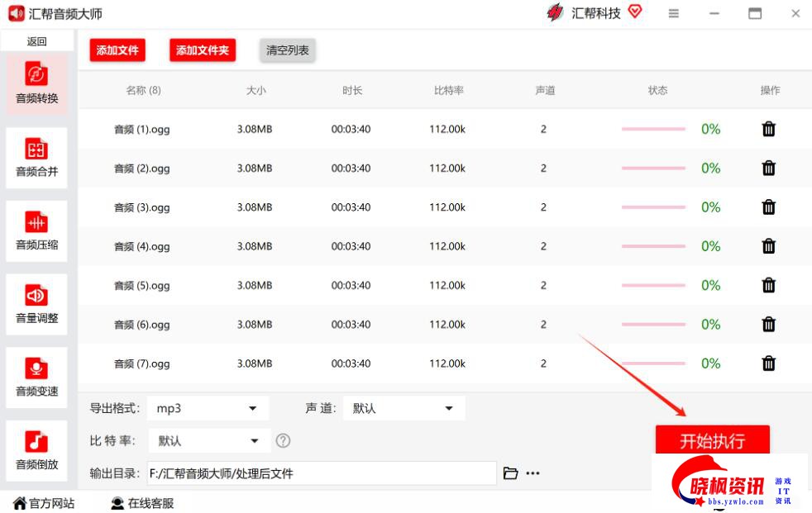Click the 状态 column header
812x513 pixels.
pyautogui.click(x=657, y=91)
